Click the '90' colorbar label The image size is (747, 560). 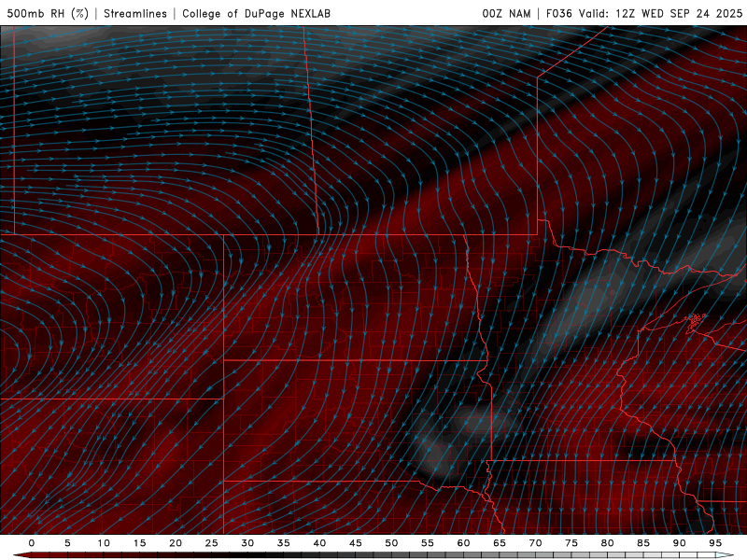tap(679, 543)
